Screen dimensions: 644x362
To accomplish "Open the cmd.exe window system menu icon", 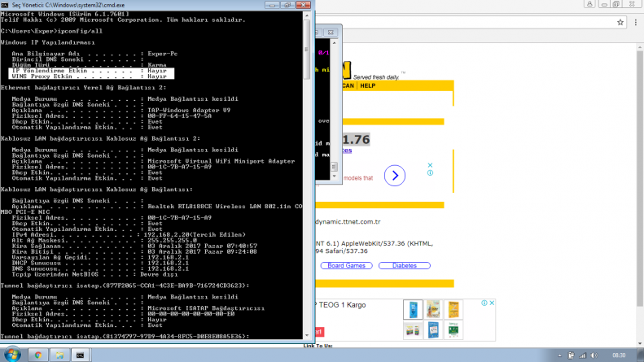I will 5,5.
